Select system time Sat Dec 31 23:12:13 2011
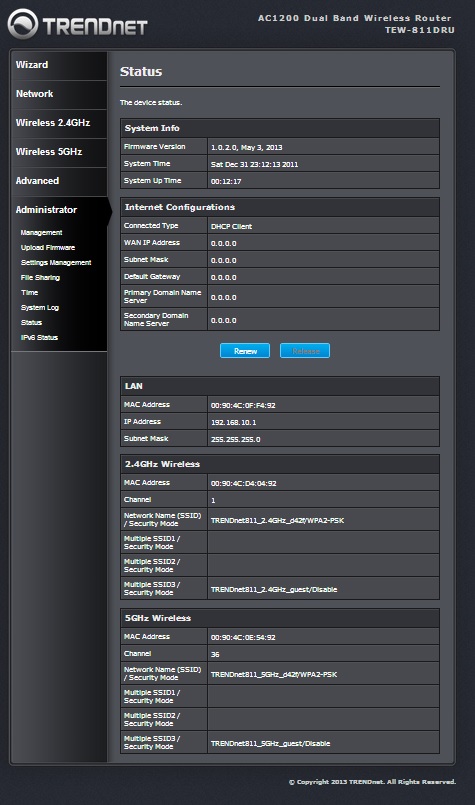475x805 pixels. (254, 164)
